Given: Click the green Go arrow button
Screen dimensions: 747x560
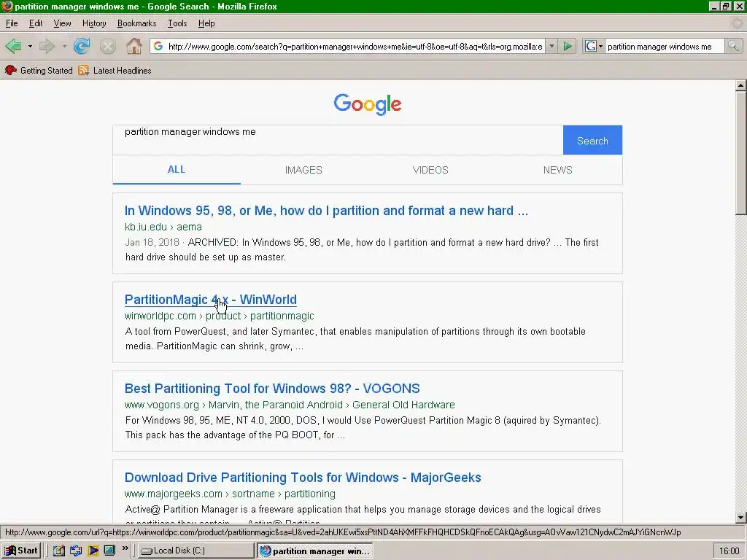Looking at the screenshot, I should [568, 46].
